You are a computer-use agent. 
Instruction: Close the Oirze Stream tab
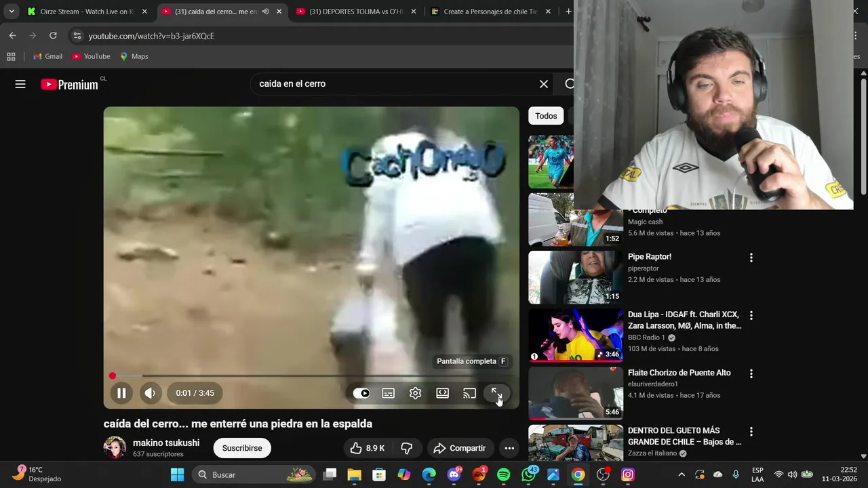[x=144, y=12]
